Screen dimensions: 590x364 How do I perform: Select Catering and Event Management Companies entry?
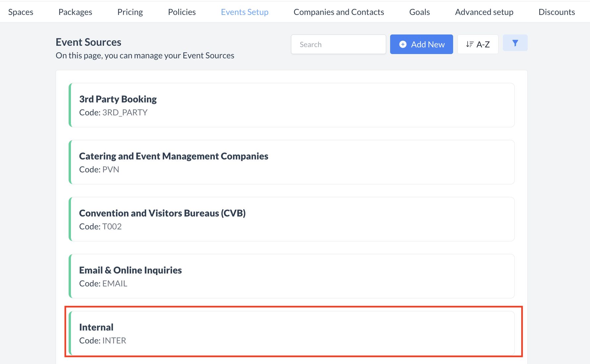click(292, 162)
